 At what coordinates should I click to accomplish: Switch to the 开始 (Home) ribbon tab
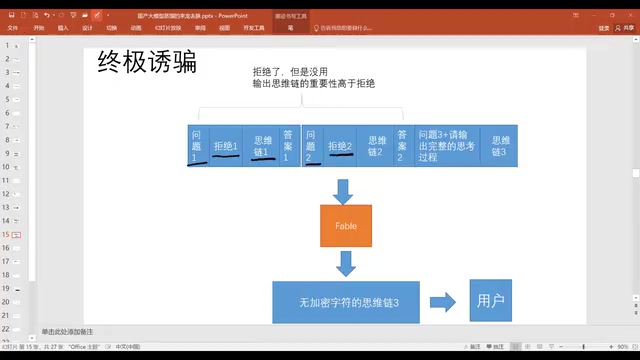(x=39, y=28)
